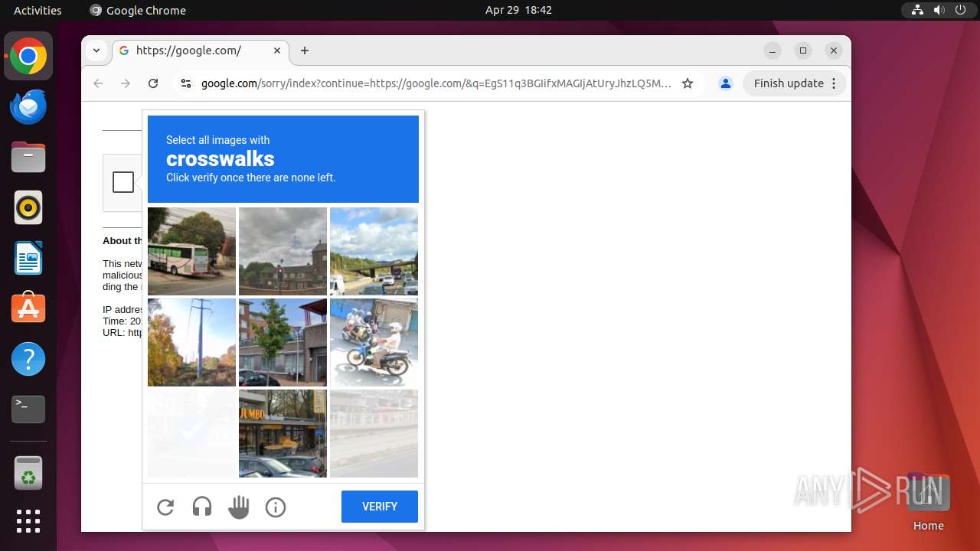Open Ubuntu Software from dock
This screenshot has width=980, height=551.
coord(28,308)
